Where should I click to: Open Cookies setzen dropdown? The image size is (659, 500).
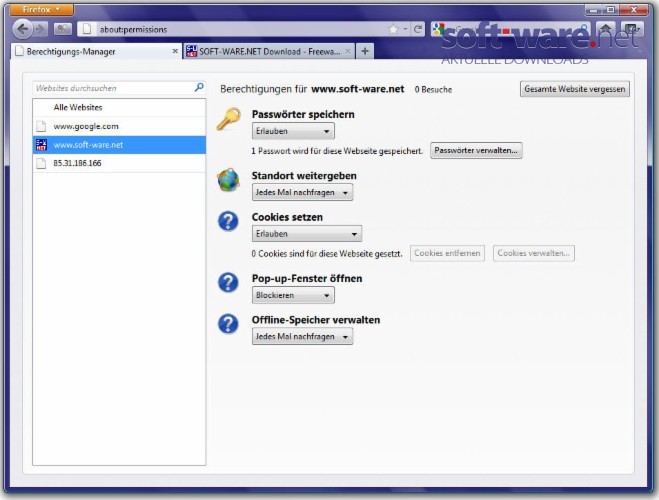point(307,234)
